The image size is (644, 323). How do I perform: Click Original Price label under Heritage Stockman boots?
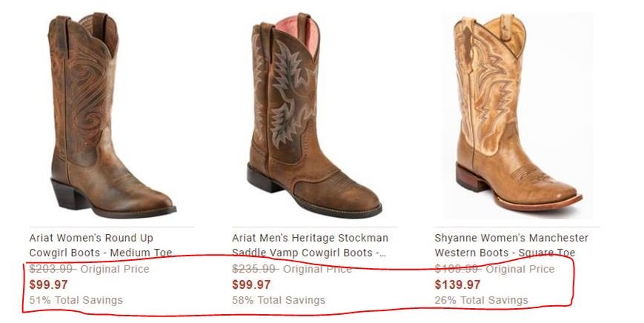317,269
